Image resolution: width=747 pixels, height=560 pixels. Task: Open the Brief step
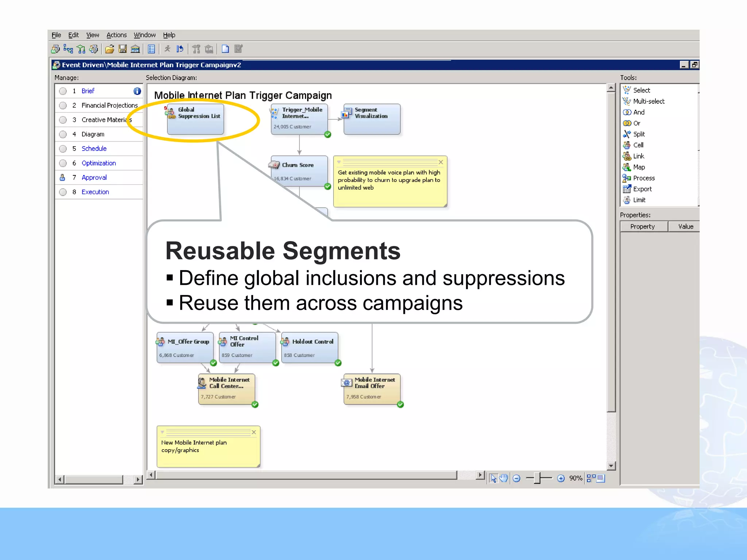[x=88, y=91]
